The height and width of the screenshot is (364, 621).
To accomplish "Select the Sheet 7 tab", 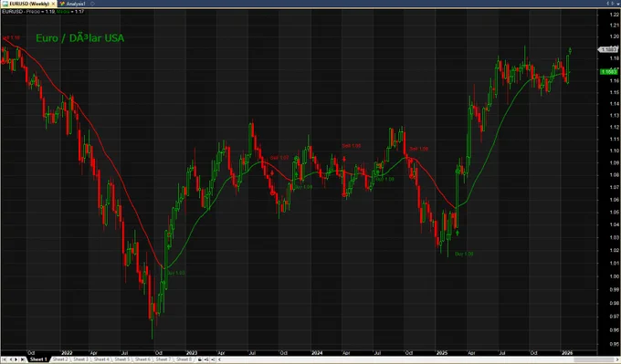I will (x=163, y=359).
